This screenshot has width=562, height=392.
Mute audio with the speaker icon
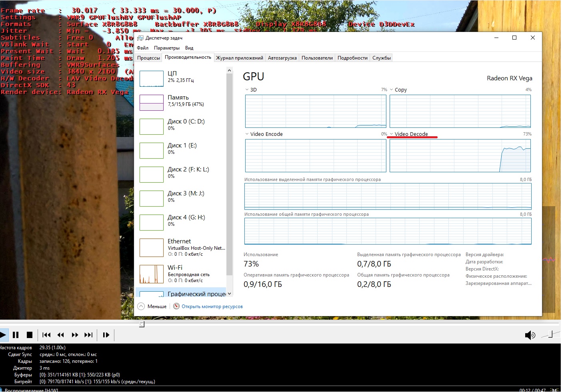point(530,335)
